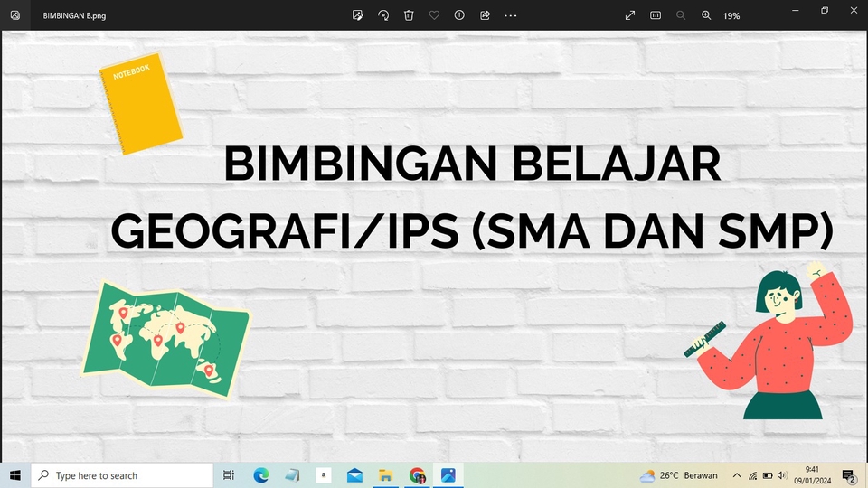
Task: Click the Edit image icon in Photos toolbar
Action: 358,15
